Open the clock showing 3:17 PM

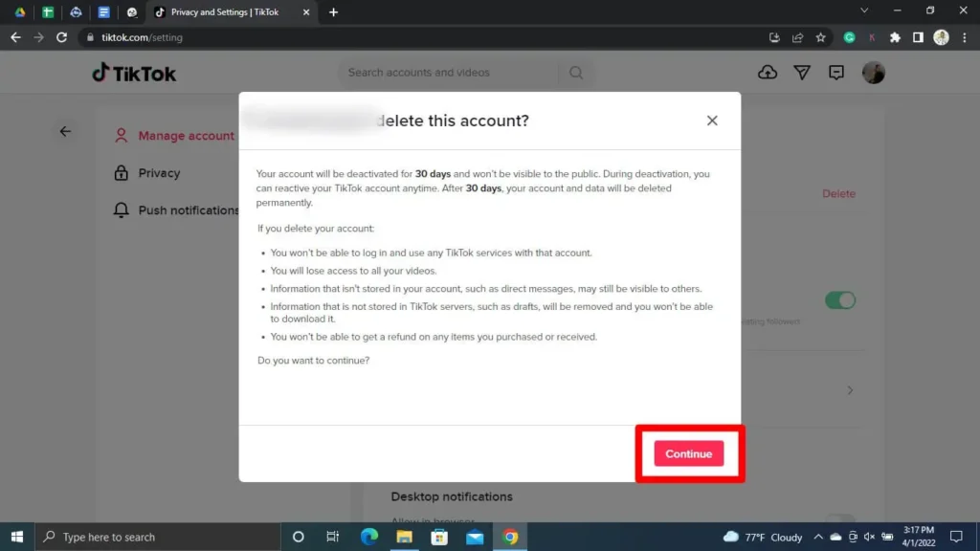click(918, 537)
